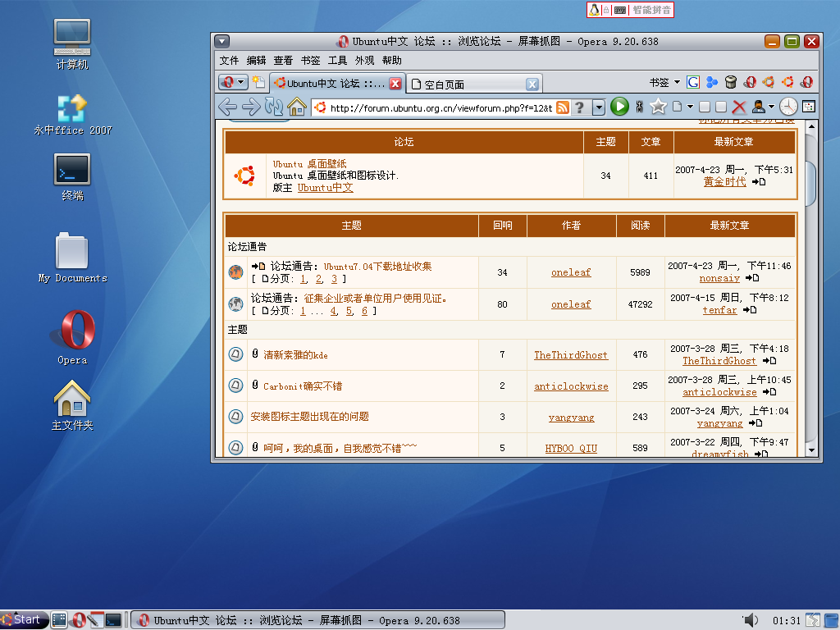The height and width of the screenshot is (630, 840).
Task: Launch Opera from the taskbar quick launch
Action: click(x=80, y=620)
